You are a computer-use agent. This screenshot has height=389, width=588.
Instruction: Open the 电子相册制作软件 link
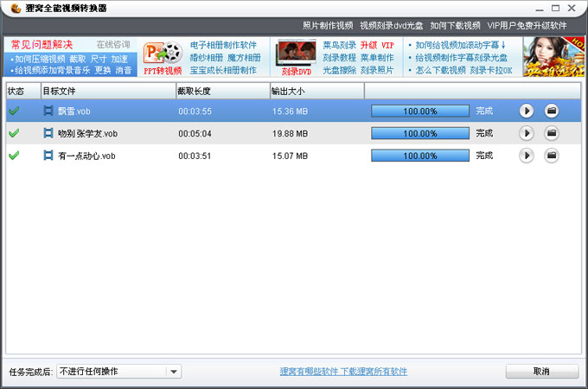tap(223, 45)
